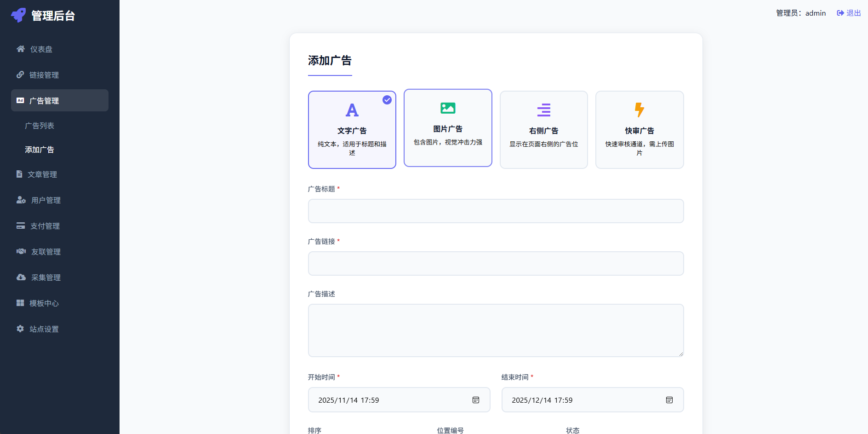868x434 pixels.
Task: Click the rocket logo icon in sidebar
Action: click(x=18, y=15)
